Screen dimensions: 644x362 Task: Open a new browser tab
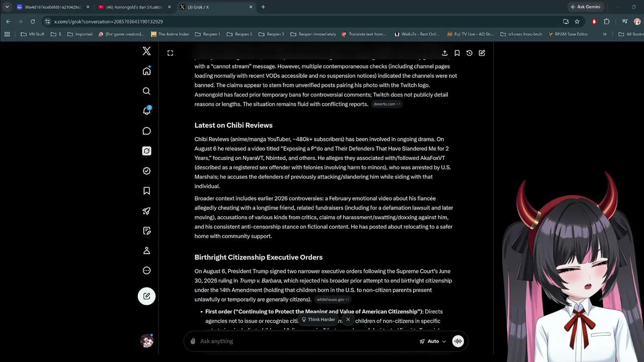(x=263, y=7)
